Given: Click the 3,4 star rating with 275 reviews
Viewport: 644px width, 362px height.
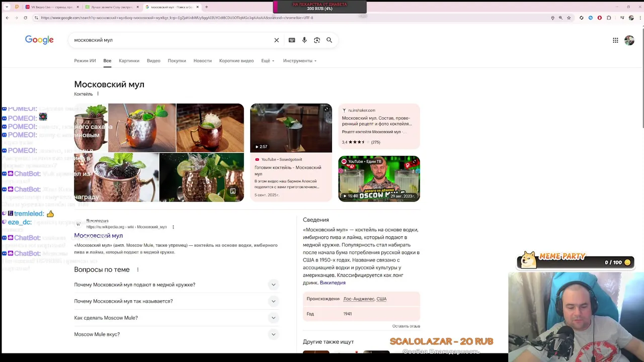Looking at the screenshot, I should pos(361,142).
